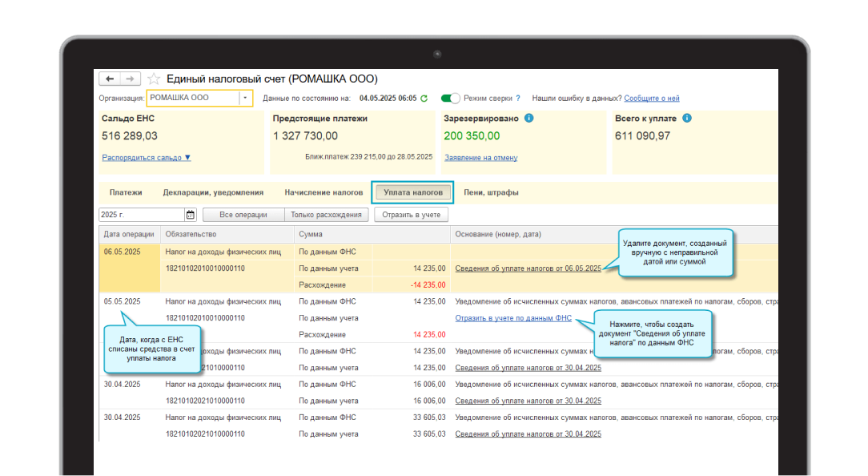Image resolution: width=868 pixels, height=476 pixels.
Task: Open the Заявление на отмену link
Action: pos(481,158)
